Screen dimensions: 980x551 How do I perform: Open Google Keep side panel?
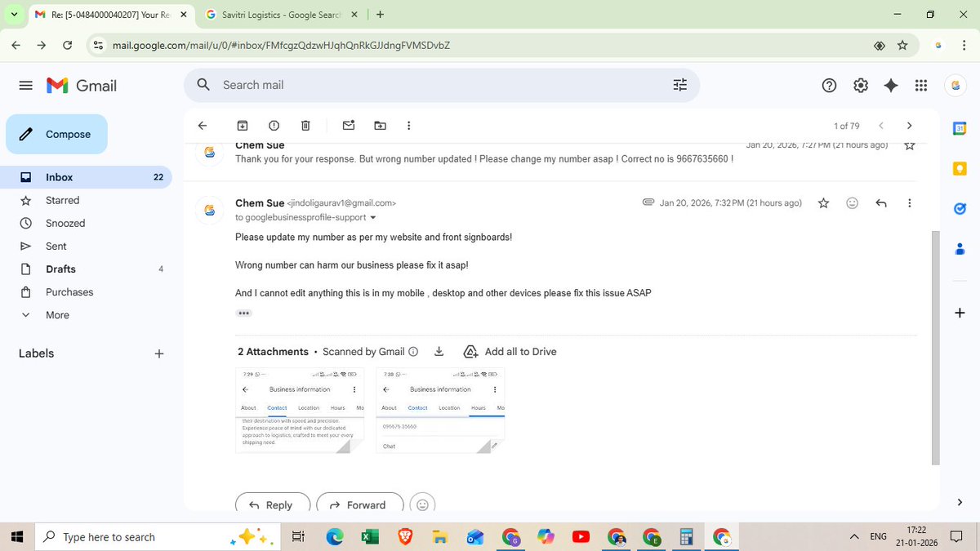[960, 168]
